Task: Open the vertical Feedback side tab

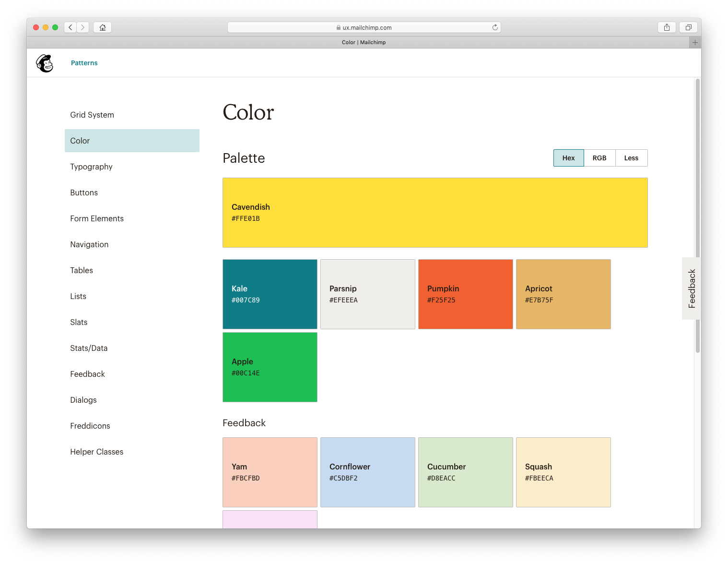Action: click(x=692, y=288)
